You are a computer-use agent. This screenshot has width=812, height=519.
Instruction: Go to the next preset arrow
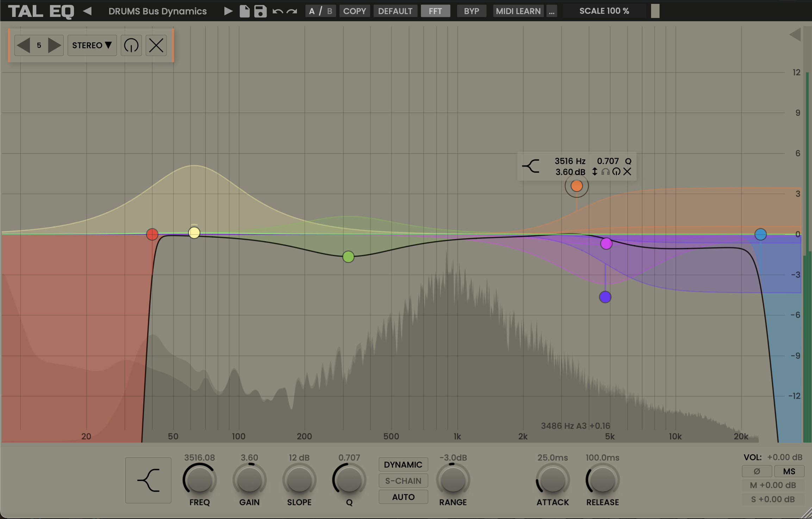tap(228, 11)
